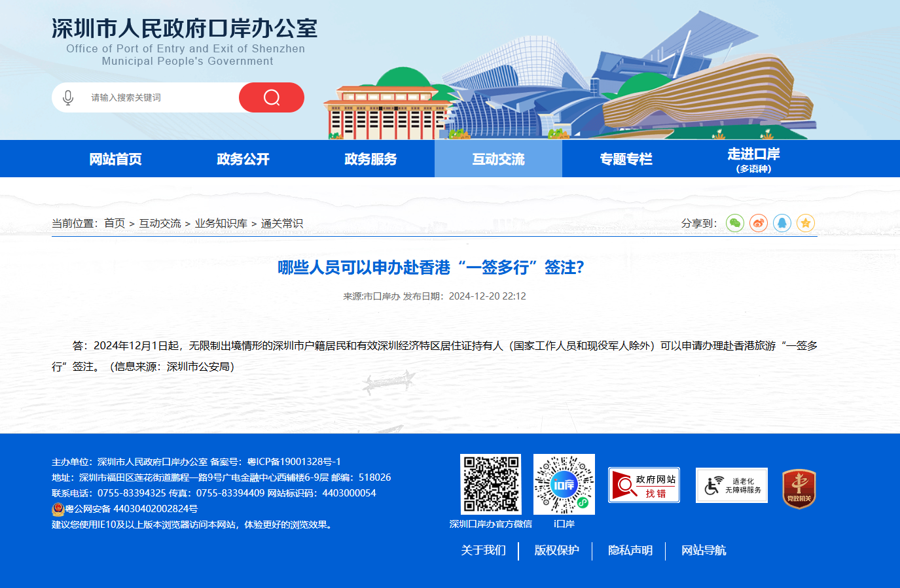Click 业务知识库 in the breadcrumb
This screenshot has width=900, height=588.
[x=221, y=223]
